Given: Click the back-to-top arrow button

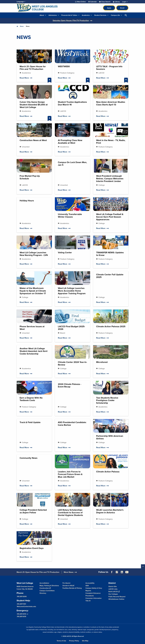Looking at the screenshot, I should 143,566.
